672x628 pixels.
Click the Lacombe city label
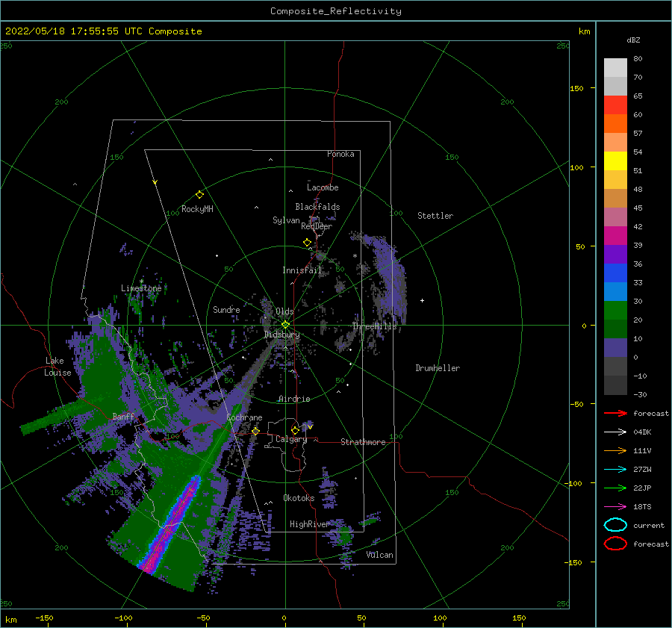(323, 187)
